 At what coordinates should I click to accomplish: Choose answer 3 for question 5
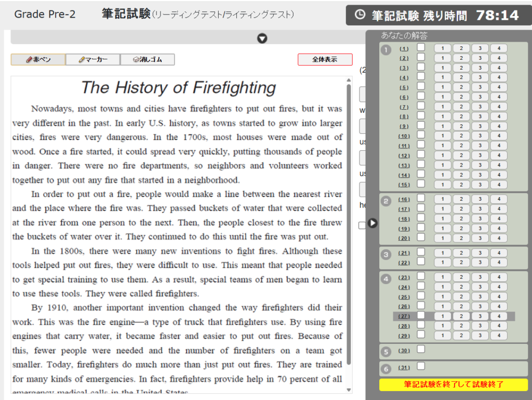tap(480, 87)
